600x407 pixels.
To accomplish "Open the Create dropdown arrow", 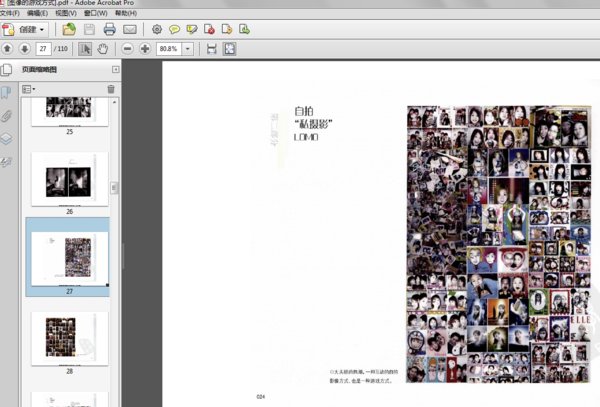I will (x=42, y=30).
